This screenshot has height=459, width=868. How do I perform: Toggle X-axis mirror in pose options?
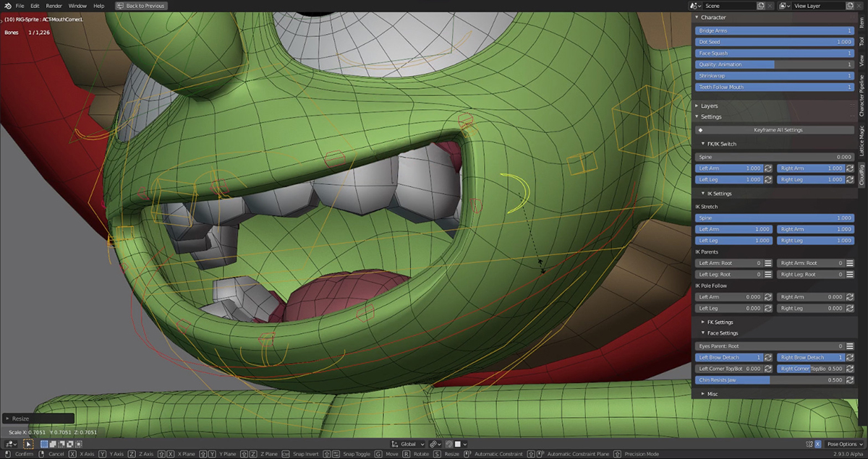click(x=818, y=444)
